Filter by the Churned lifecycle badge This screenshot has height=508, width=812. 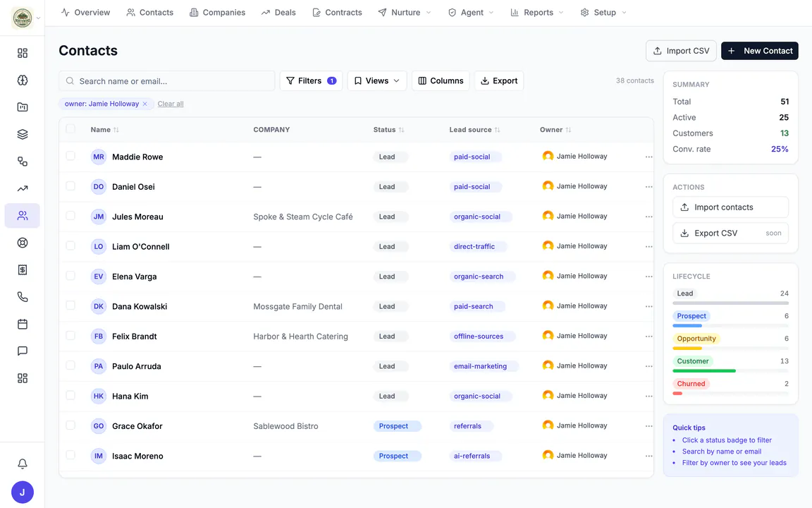pyautogui.click(x=691, y=384)
